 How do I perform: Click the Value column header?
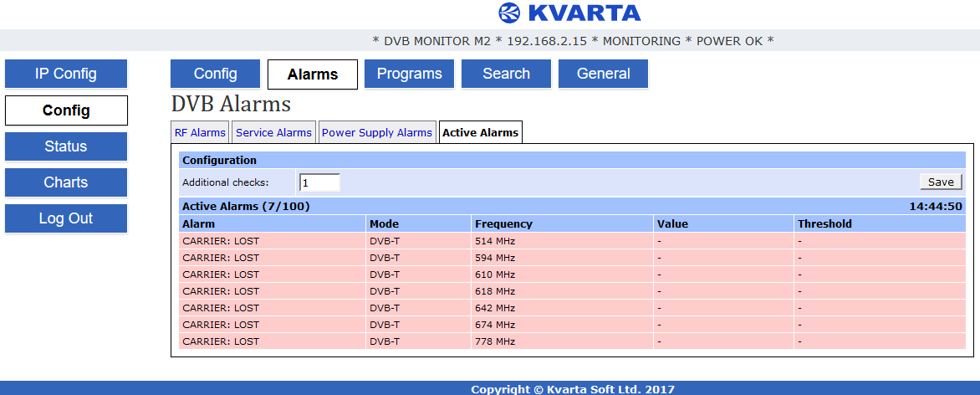click(x=724, y=224)
